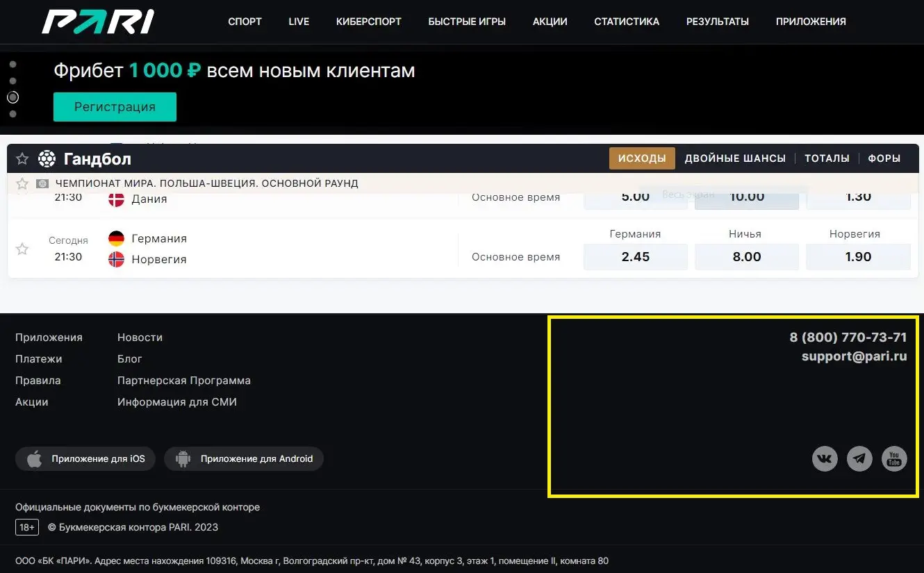Click the support@pari.ru email
The height and width of the screenshot is (573, 924).
click(x=855, y=357)
